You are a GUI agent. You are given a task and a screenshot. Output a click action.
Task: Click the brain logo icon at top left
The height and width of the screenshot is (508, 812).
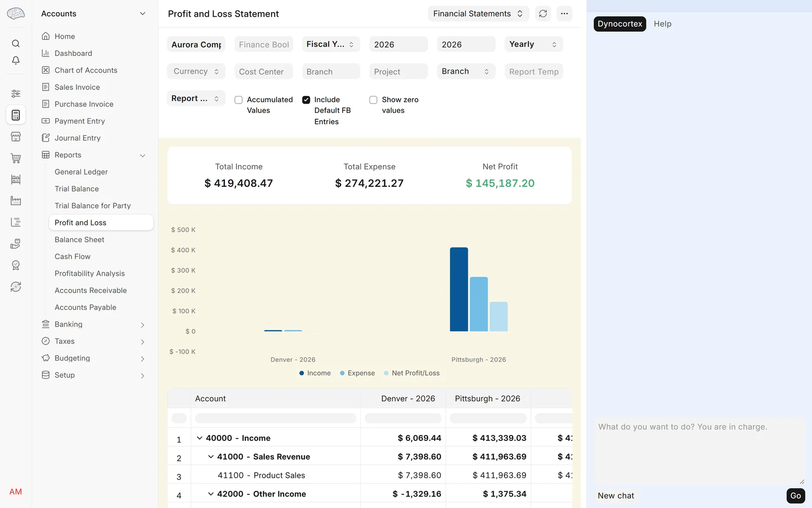(x=16, y=14)
